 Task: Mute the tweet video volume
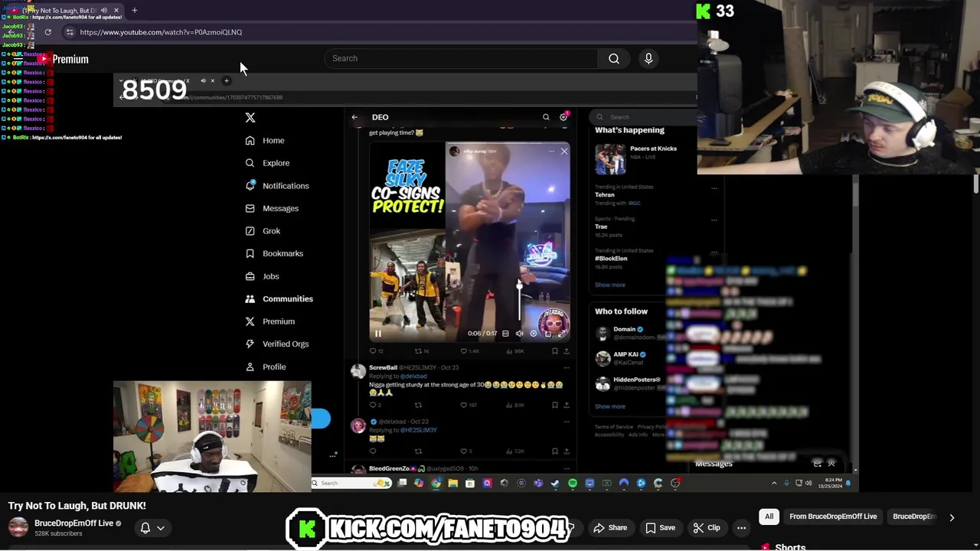point(519,334)
